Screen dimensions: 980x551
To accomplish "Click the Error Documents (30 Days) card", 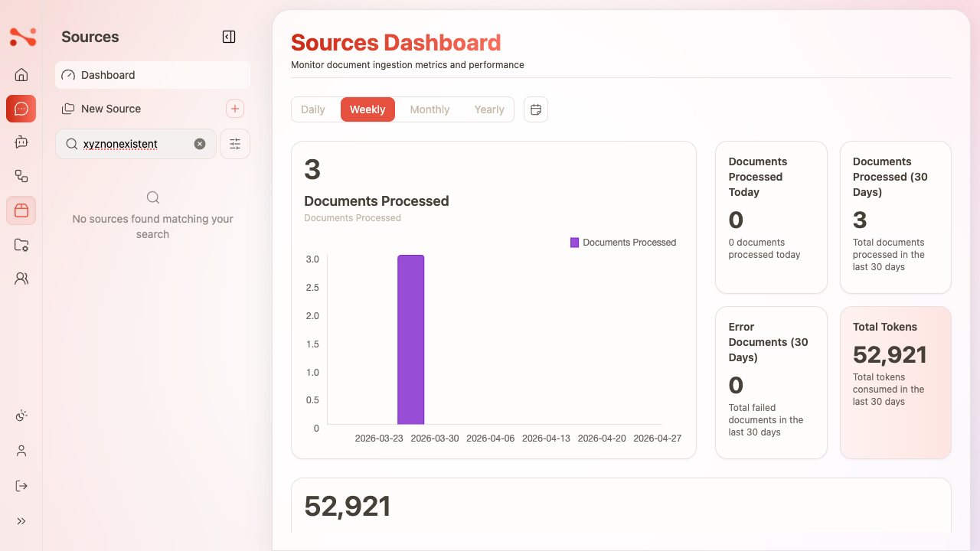I will click(771, 383).
